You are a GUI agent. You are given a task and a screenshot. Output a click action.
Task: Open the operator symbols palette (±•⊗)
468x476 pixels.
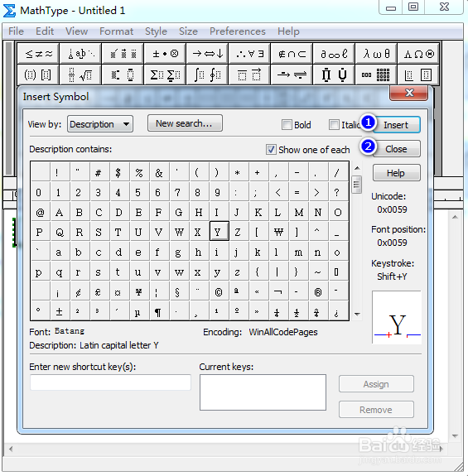(x=165, y=54)
